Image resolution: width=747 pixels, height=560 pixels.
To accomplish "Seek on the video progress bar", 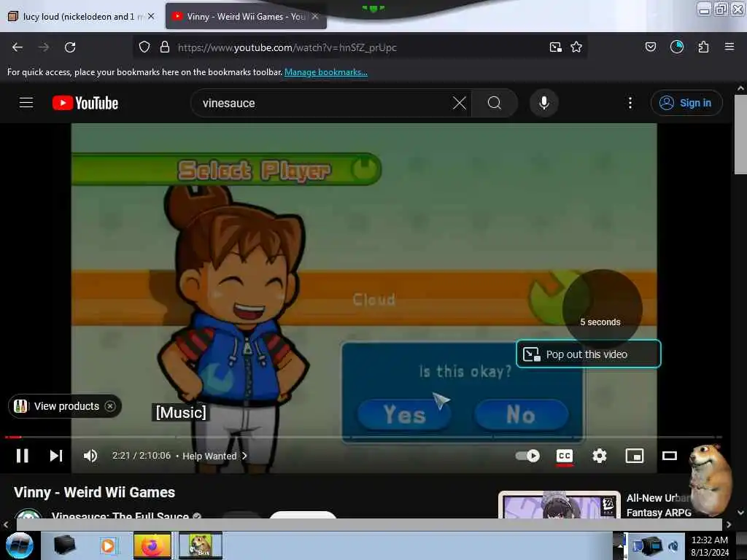I will [363, 437].
